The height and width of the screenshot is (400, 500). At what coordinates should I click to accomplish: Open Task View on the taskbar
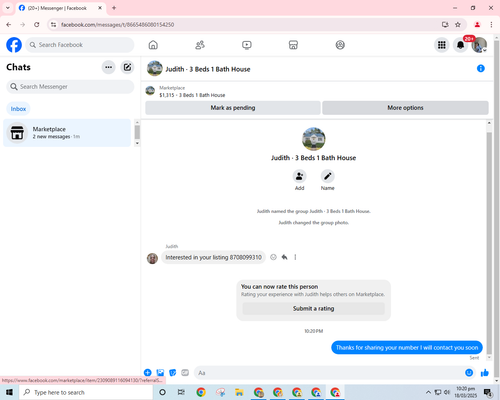click(181, 392)
